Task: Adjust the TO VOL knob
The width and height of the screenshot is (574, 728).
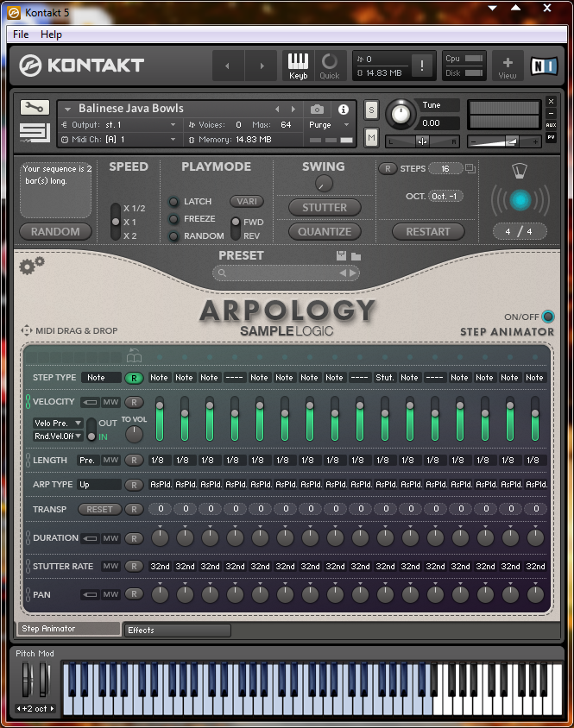Action: tap(134, 434)
